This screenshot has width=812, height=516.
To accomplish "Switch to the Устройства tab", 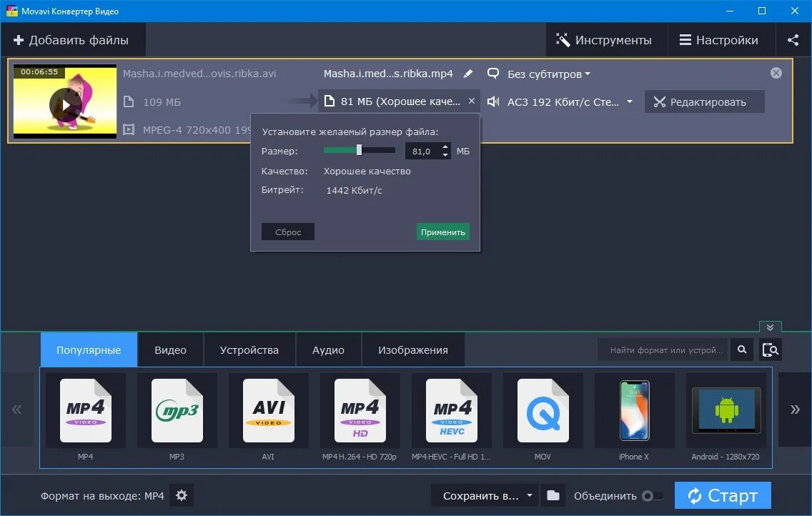I will (x=249, y=349).
